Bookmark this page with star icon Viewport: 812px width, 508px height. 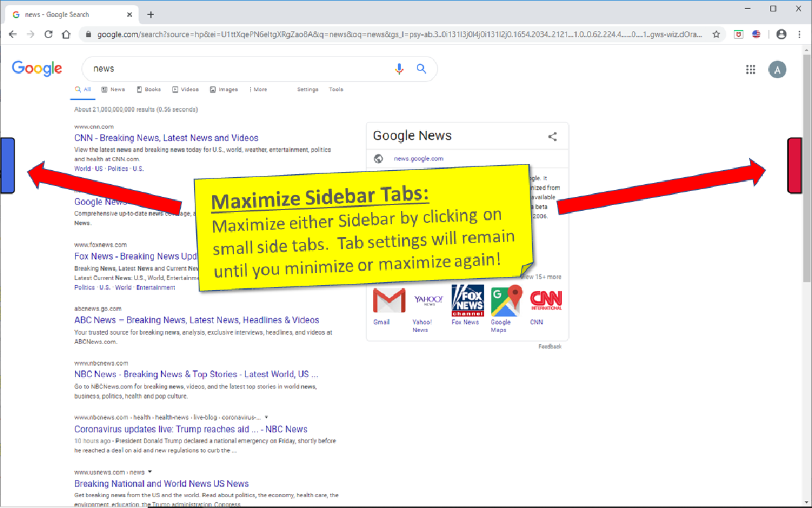(716, 34)
